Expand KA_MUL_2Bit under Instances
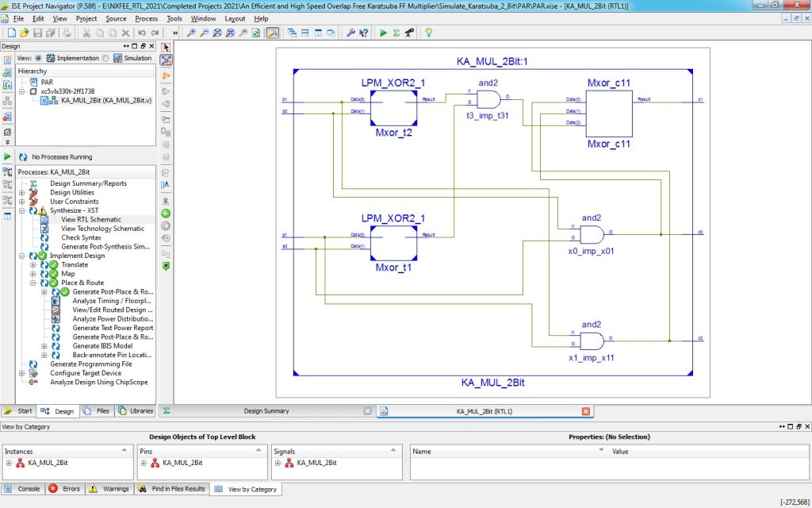The height and width of the screenshot is (508, 812). [9, 462]
